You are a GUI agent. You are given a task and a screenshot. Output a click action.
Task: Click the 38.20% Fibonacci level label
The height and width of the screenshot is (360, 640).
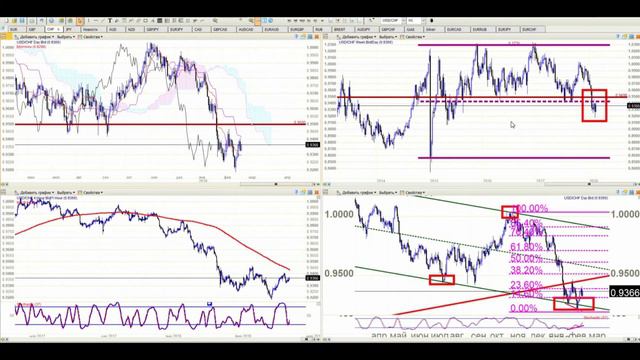click(x=527, y=270)
